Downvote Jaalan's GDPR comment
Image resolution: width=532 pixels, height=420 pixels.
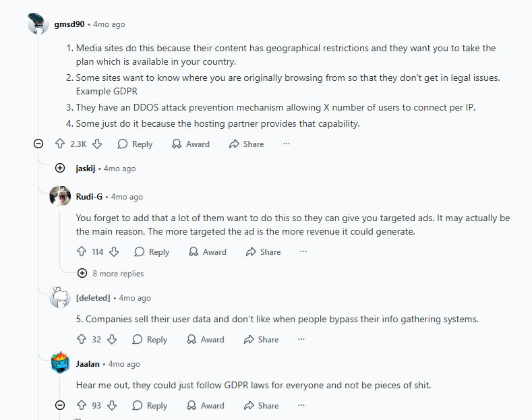coord(112,405)
